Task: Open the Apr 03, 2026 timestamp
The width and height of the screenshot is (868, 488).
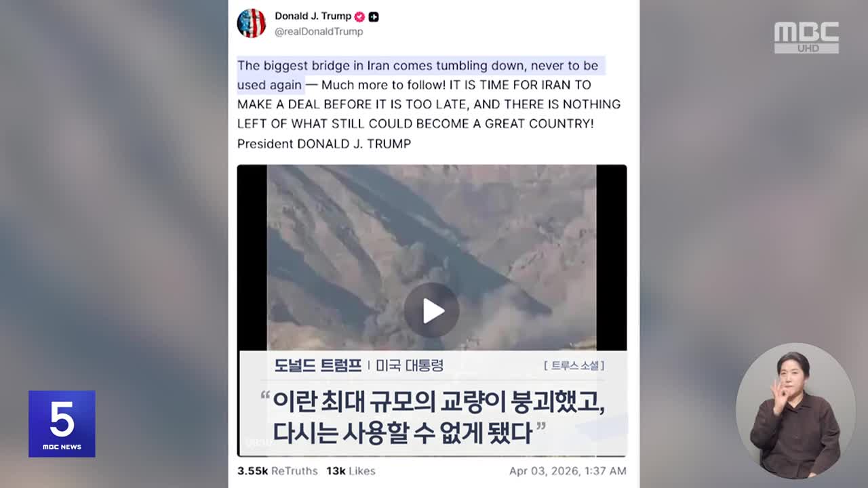Action: [x=568, y=470]
